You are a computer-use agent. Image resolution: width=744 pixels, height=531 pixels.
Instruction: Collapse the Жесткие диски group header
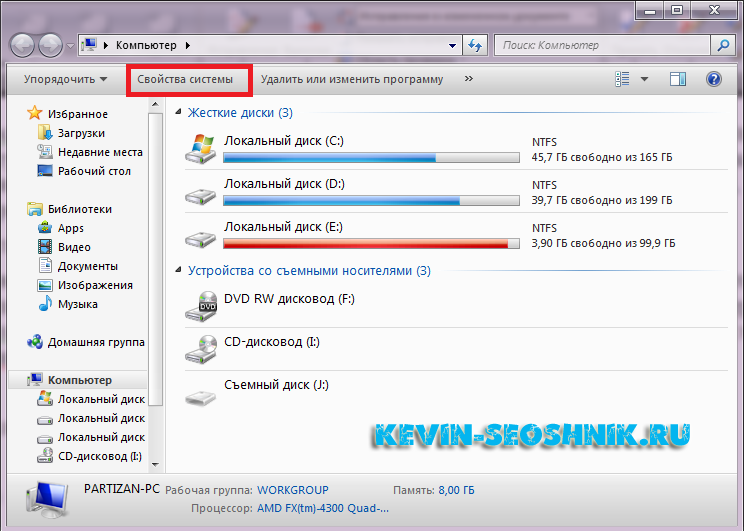179,113
